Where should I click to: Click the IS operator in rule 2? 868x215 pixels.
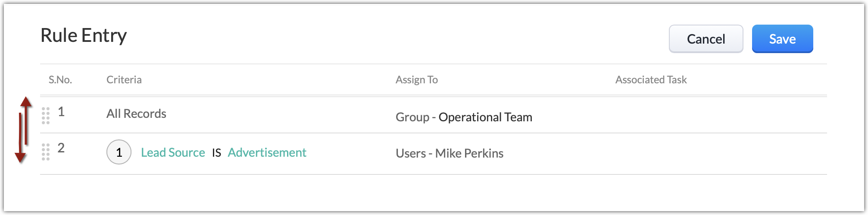point(216,153)
